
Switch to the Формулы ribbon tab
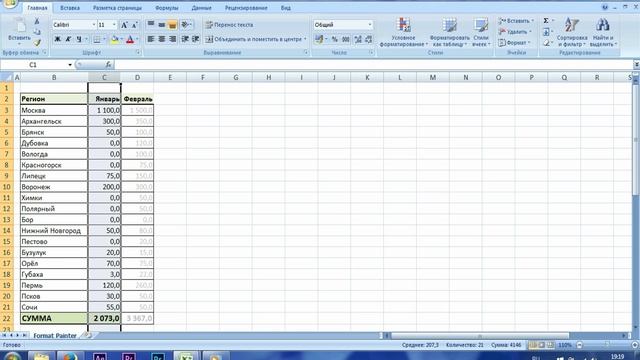tap(167, 8)
